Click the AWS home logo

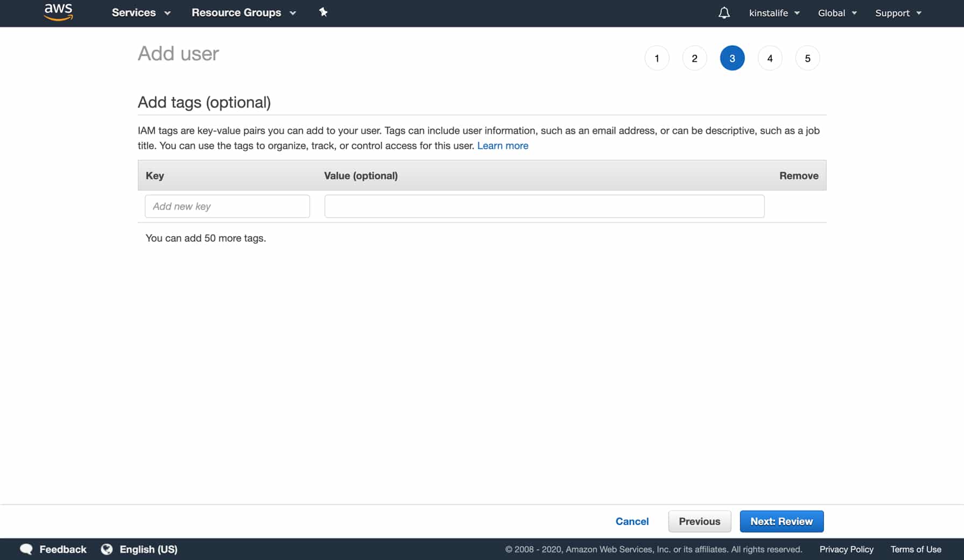click(x=58, y=12)
